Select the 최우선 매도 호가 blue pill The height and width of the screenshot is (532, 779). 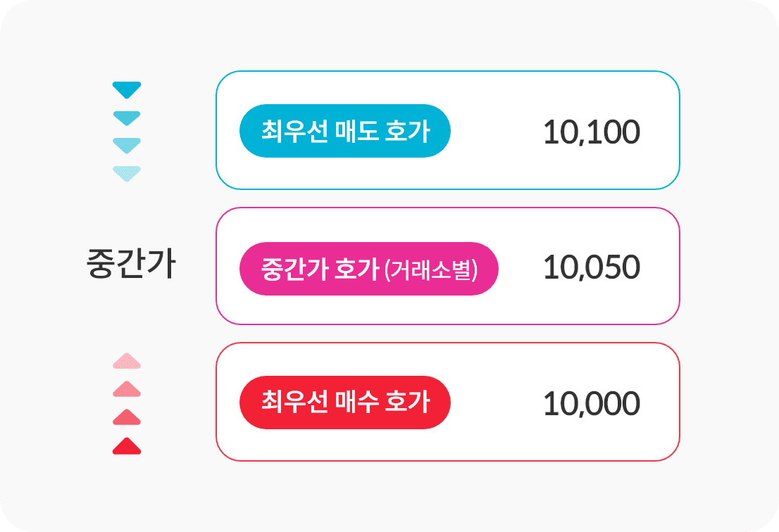(x=345, y=131)
